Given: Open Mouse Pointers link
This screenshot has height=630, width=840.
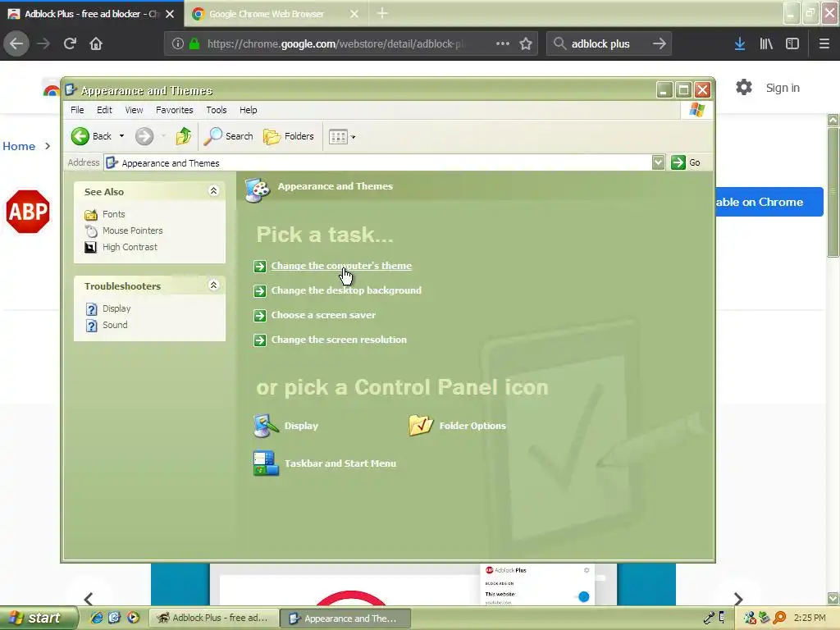Looking at the screenshot, I should click(132, 231).
